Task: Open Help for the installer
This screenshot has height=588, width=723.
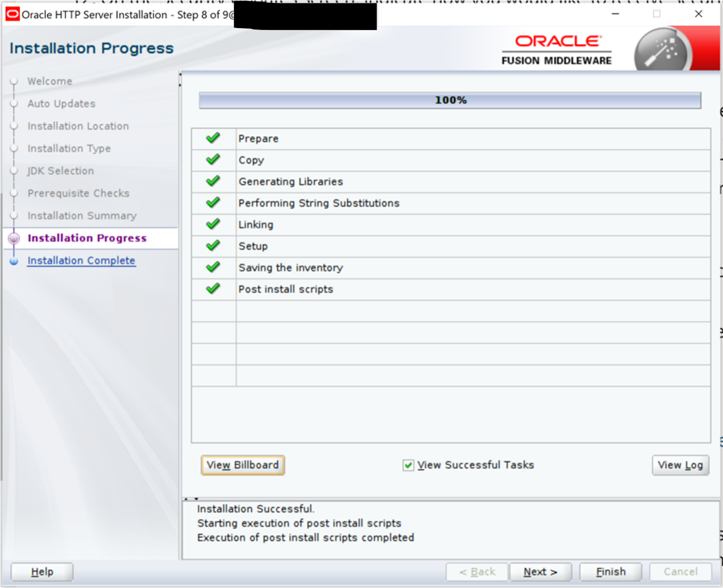Action: point(42,572)
